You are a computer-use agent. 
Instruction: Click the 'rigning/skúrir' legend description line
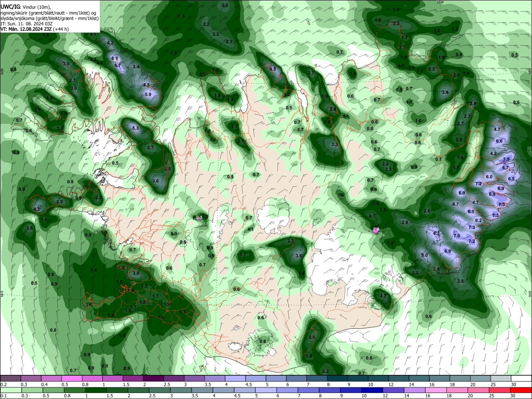pyautogui.click(x=49, y=13)
